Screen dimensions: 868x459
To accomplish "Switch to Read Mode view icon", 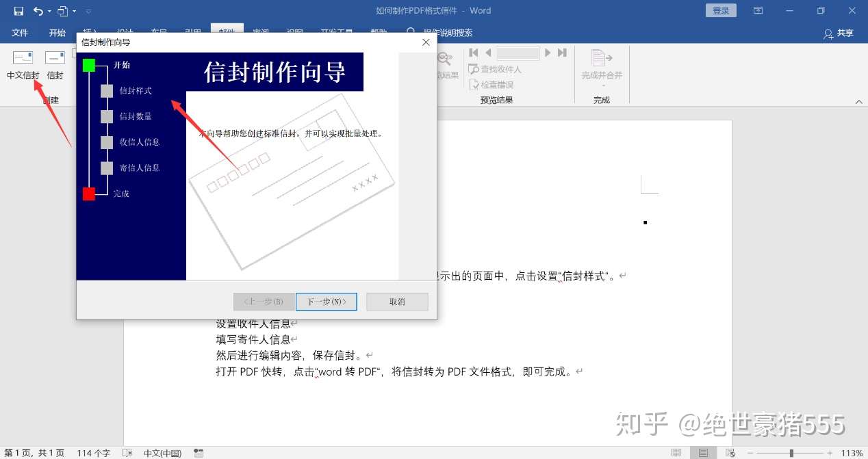I will [x=676, y=453].
